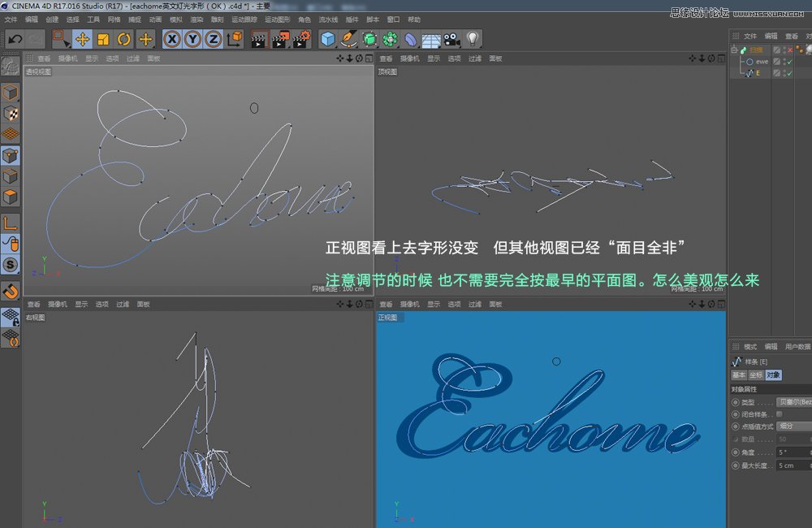
Task: Add a Floor environment object
Action: [x=431, y=39]
